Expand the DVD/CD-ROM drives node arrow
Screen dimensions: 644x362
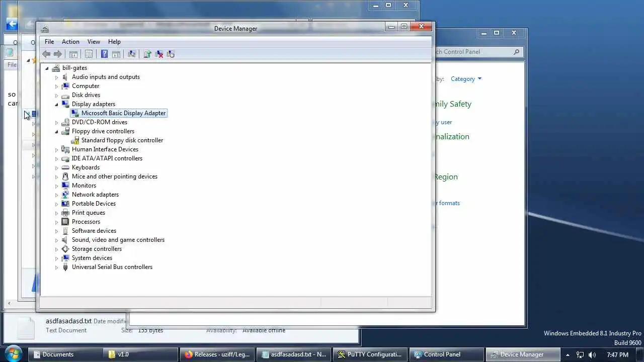pos(57,123)
